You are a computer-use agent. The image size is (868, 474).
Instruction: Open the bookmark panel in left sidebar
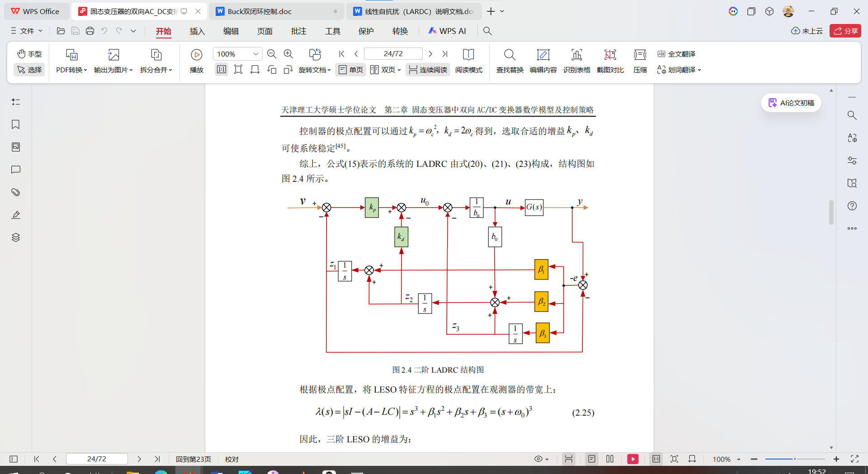click(16, 124)
